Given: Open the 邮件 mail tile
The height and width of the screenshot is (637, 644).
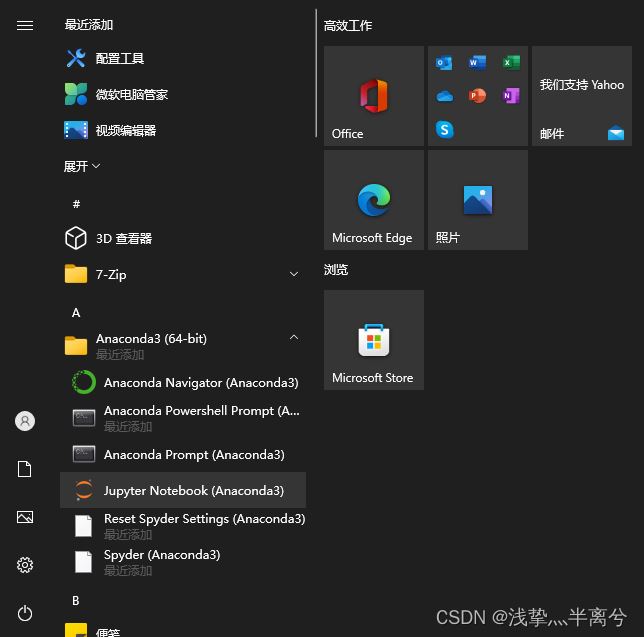Looking at the screenshot, I should click(x=582, y=96).
